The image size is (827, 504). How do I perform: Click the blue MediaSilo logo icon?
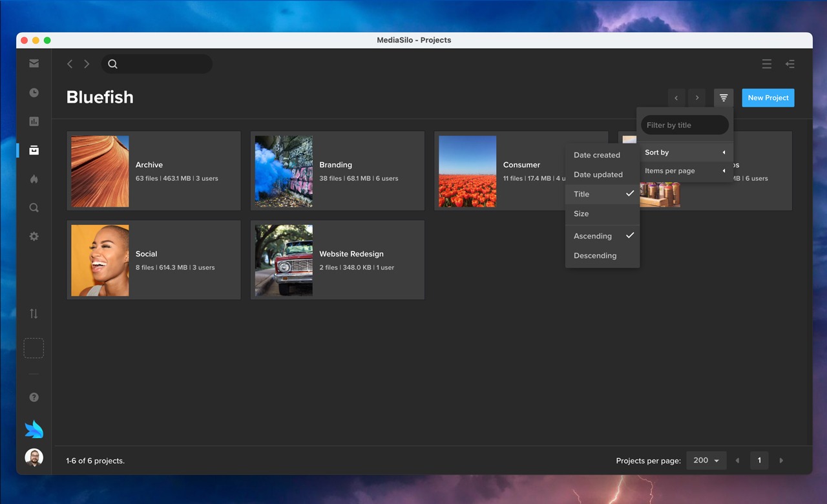[x=34, y=429]
